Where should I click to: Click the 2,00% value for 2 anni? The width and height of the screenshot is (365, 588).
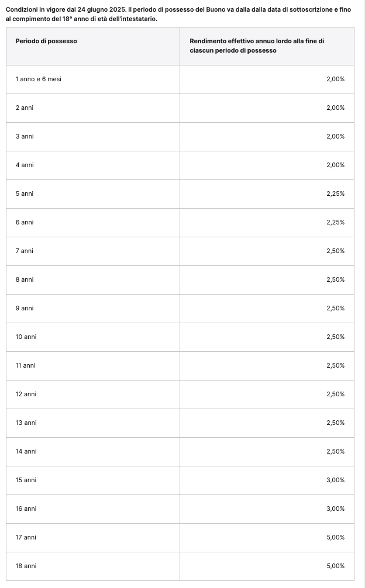click(335, 108)
